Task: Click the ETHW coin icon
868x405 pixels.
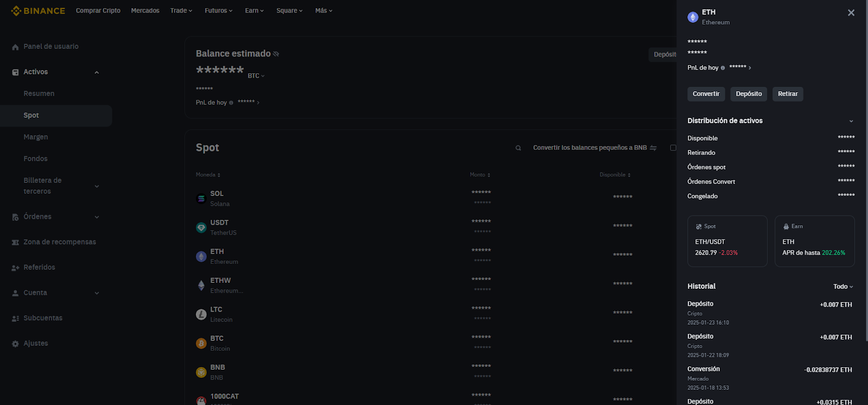Action: coord(201,285)
